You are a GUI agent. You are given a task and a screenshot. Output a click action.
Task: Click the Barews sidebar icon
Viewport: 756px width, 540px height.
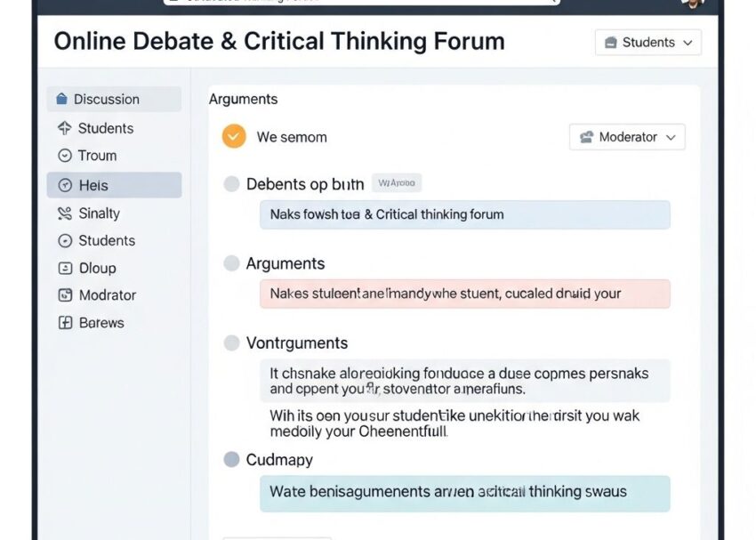coord(64,323)
